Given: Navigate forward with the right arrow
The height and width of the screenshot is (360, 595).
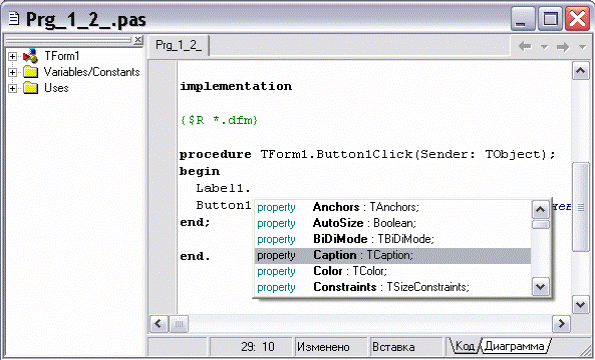Looking at the screenshot, I should 563,47.
